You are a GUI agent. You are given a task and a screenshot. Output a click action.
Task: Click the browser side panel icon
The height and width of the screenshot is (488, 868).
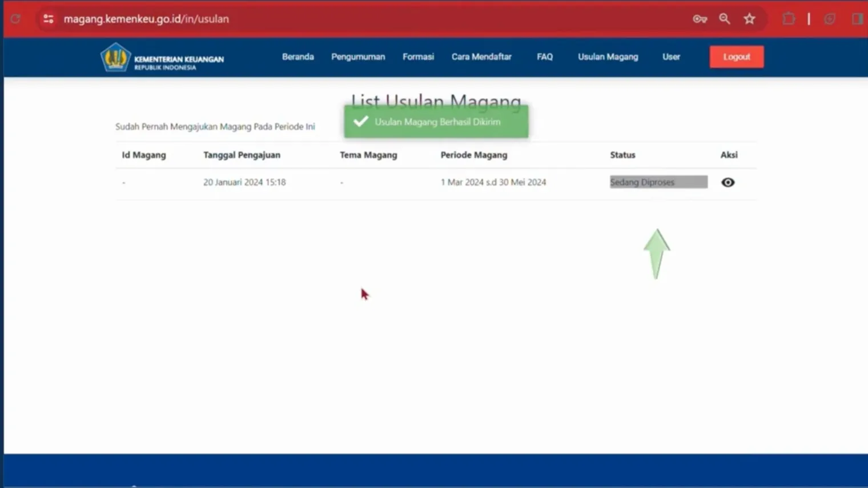point(857,19)
